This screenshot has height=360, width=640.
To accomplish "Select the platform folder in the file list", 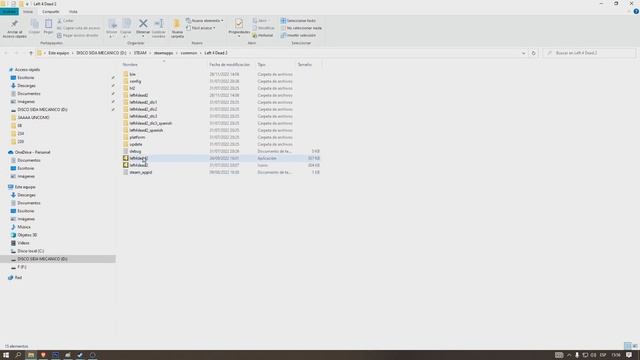I will coord(137,137).
